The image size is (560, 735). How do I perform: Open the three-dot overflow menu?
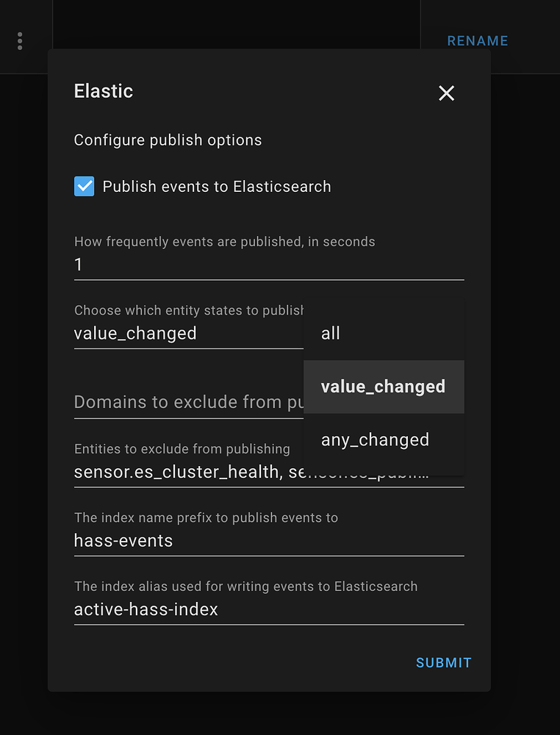[x=19, y=41]
